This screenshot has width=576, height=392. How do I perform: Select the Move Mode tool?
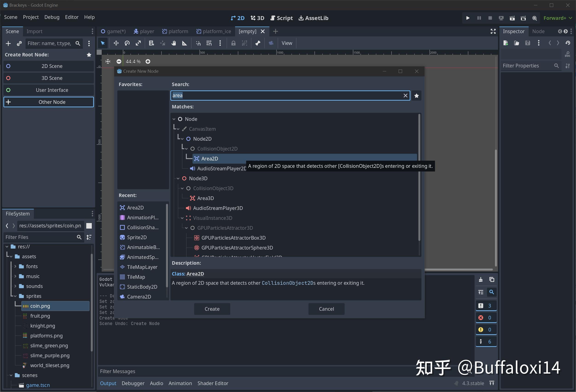116,43
